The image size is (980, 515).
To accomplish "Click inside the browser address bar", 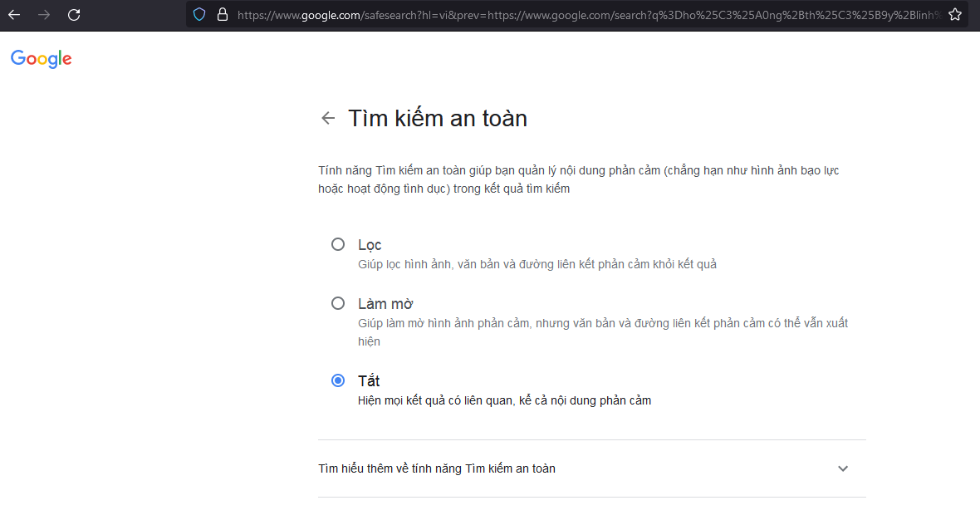I will pyautogui.click(x=498, y=14).
